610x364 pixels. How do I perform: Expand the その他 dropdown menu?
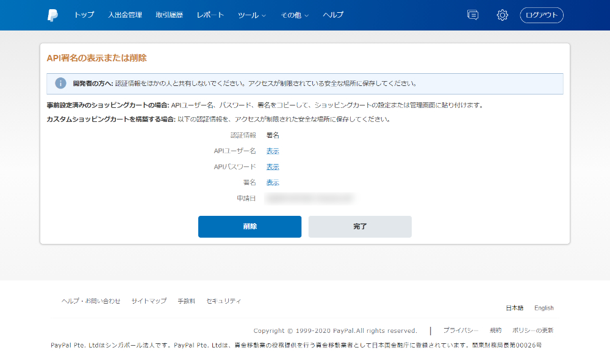[295, 15]
